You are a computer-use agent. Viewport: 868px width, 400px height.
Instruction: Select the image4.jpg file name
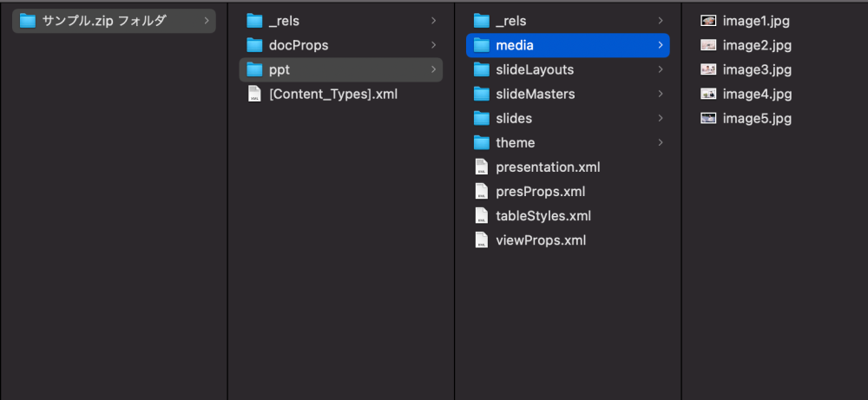[x=756, y=94]
